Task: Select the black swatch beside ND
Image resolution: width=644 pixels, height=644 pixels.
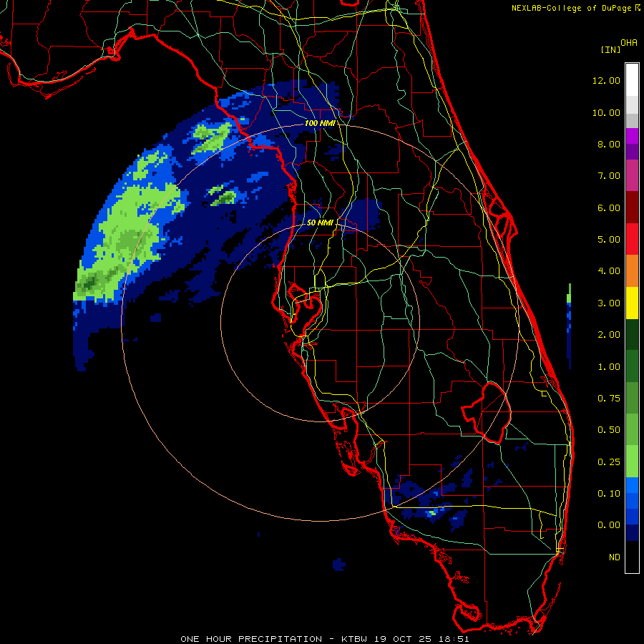Action: pos(632,557)
